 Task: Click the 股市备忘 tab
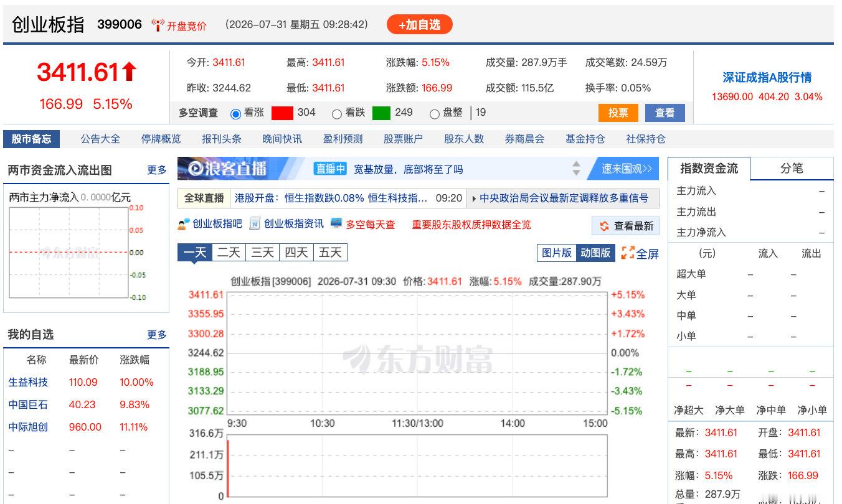point(32,139)
